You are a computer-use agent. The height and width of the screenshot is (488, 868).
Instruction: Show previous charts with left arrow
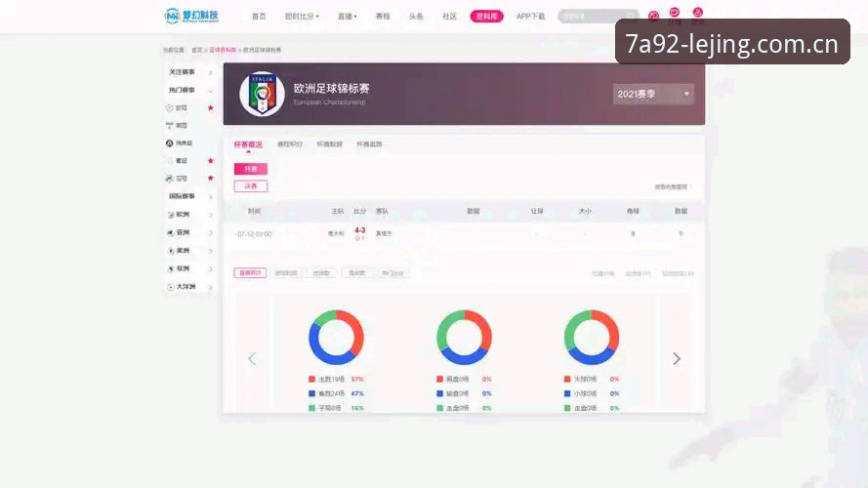pos(252,359)
